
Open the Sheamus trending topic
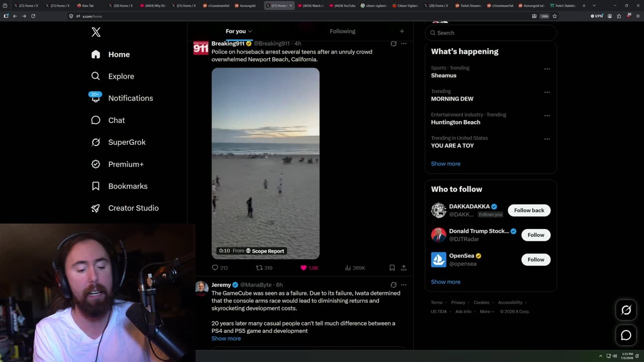point(443,75)
